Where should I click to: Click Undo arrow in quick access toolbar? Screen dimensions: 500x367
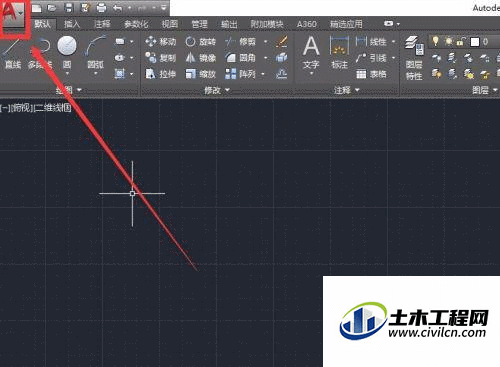[117, 8]
